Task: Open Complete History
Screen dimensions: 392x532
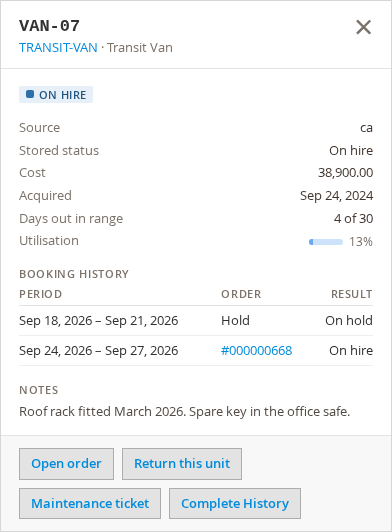Action: 235,504
